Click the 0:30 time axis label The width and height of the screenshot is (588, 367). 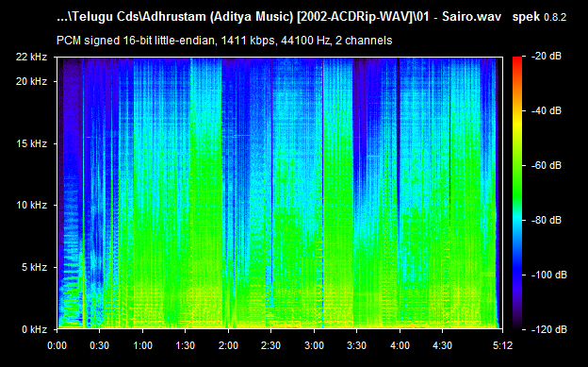coord(99,345)
